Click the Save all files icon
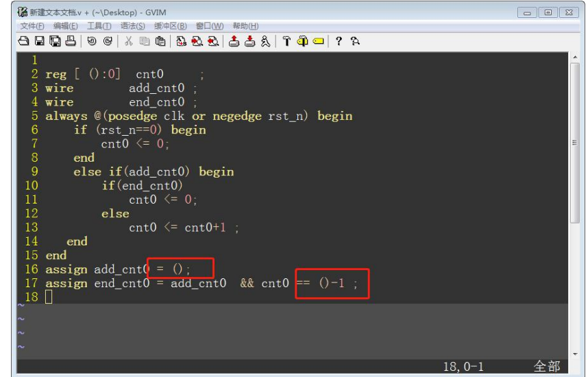Viewport: 588px width, 377px height. click(55, 41)
